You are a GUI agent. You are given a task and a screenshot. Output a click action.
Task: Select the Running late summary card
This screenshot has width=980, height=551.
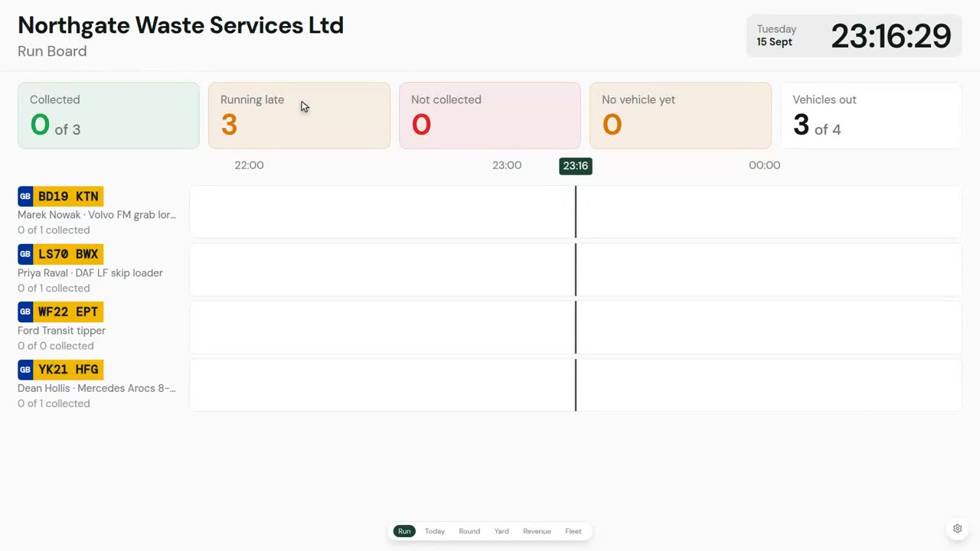pos(299,116)
